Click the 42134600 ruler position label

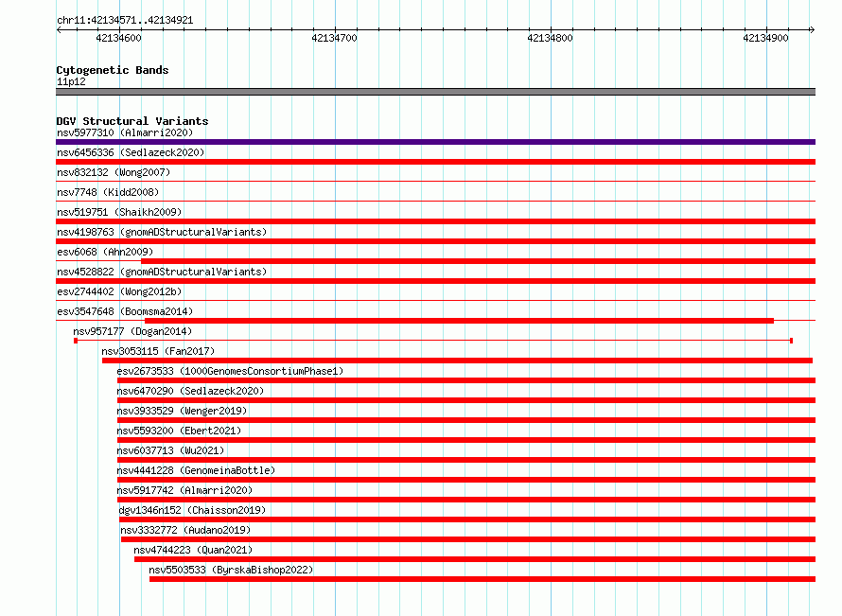click(x=118, y=38)
